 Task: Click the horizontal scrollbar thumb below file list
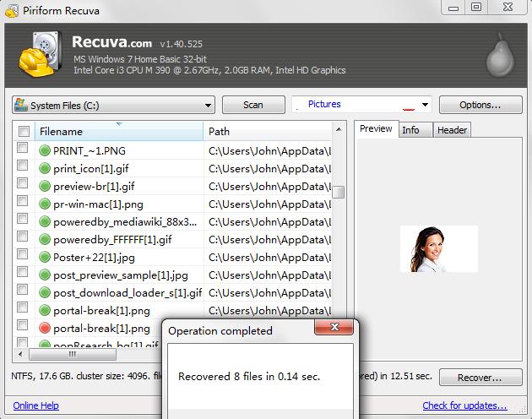73,355
